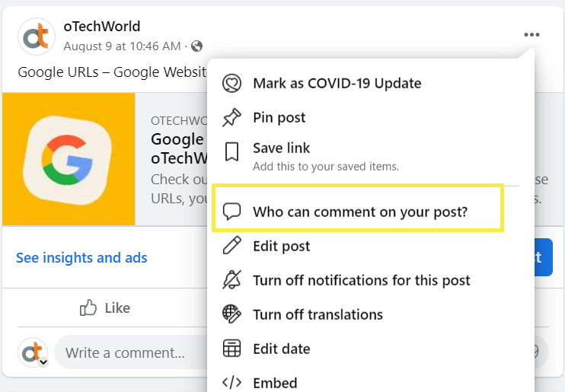565x392 pixels.
Task: Click the blue button beside insights link
Action: (544, 257)
